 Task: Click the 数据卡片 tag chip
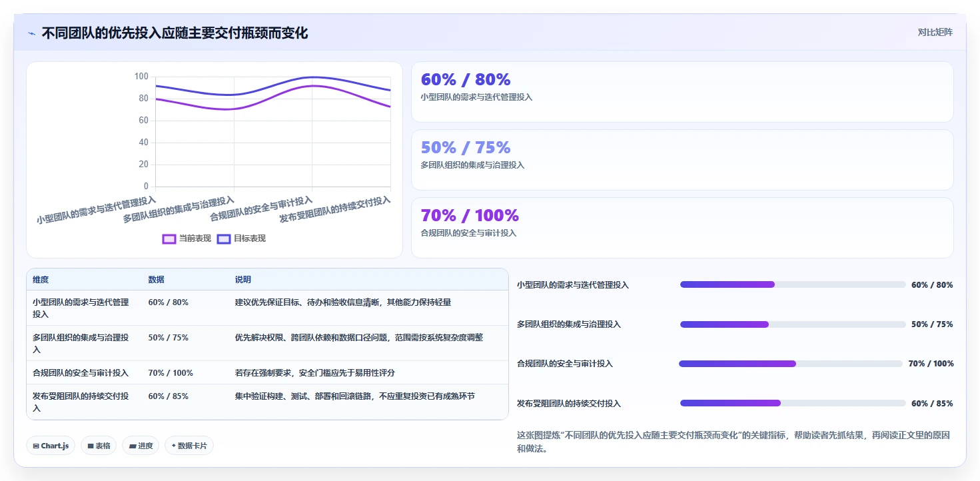point(189,446)
